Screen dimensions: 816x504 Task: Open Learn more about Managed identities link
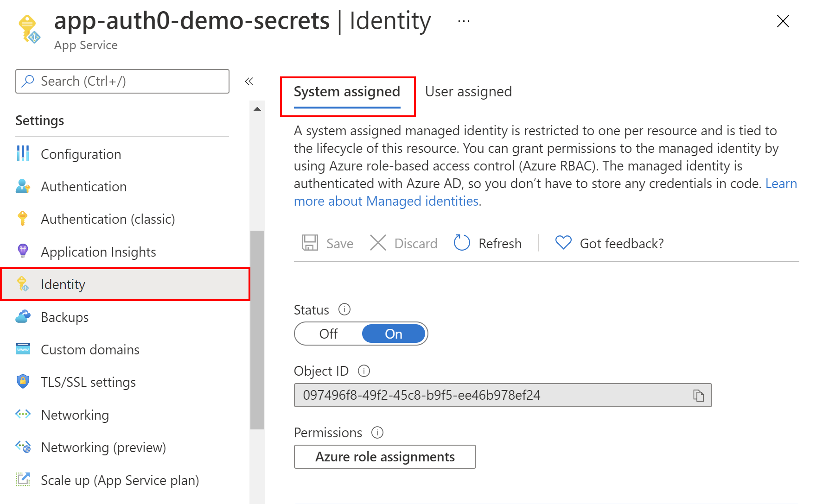click(x=386, y=201)
